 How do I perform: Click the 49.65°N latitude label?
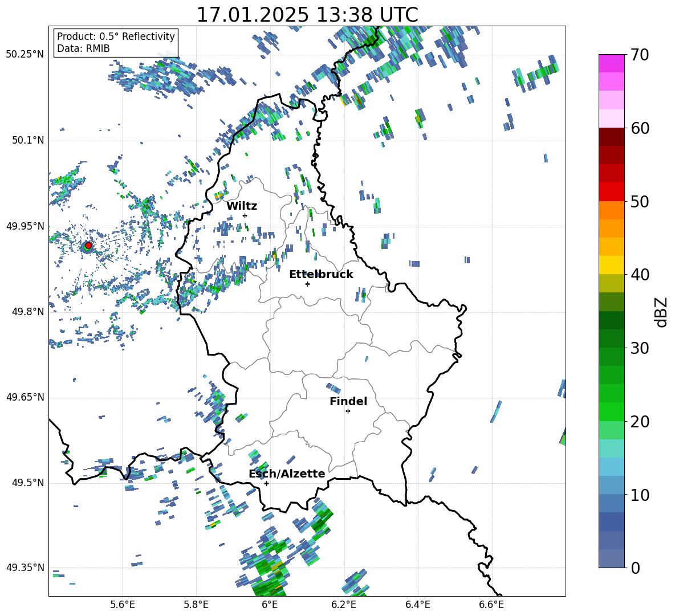pos(25,397)
